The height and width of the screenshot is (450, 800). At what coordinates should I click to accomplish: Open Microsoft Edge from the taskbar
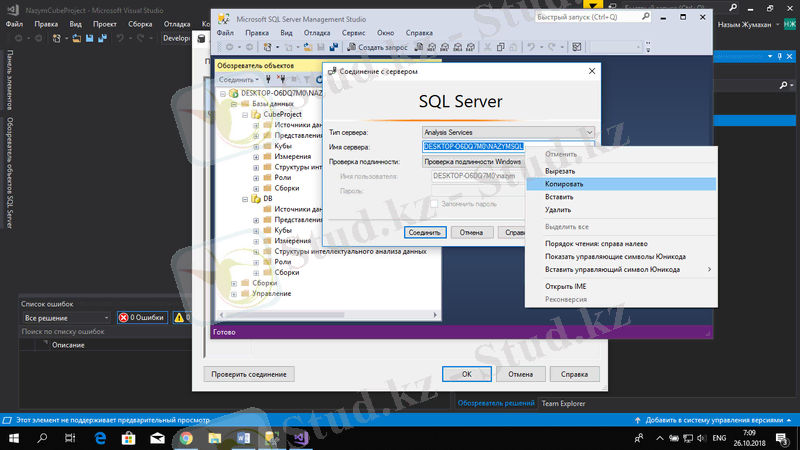click(x=100, y=438)
